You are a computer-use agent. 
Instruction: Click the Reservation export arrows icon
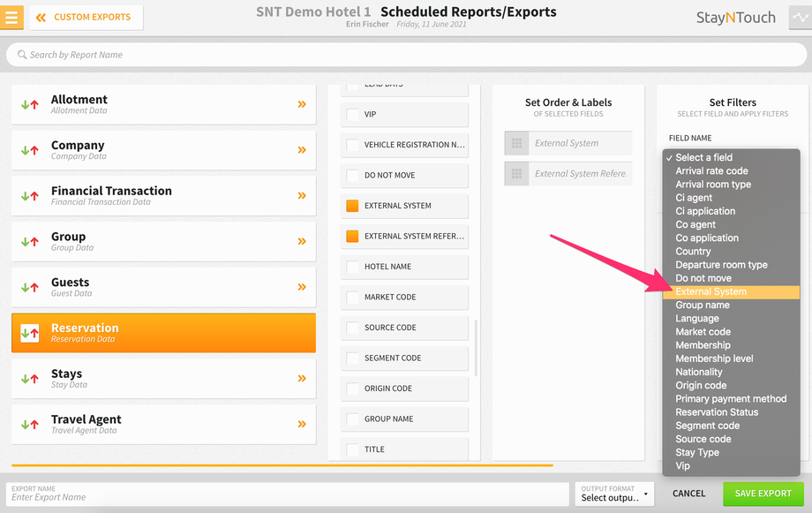point(30,333)
